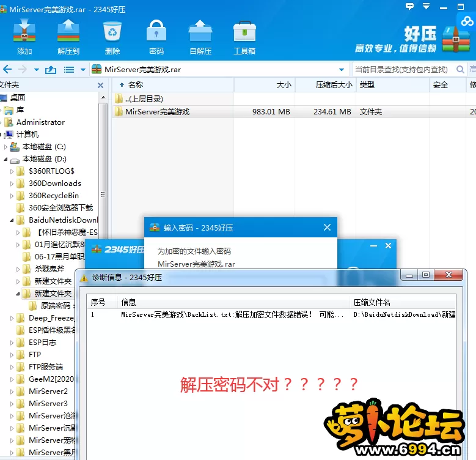Click the 删除 (Delete) recycle bin icon
The height and width of the screenshot is (460, 476).
pos(112,37)
